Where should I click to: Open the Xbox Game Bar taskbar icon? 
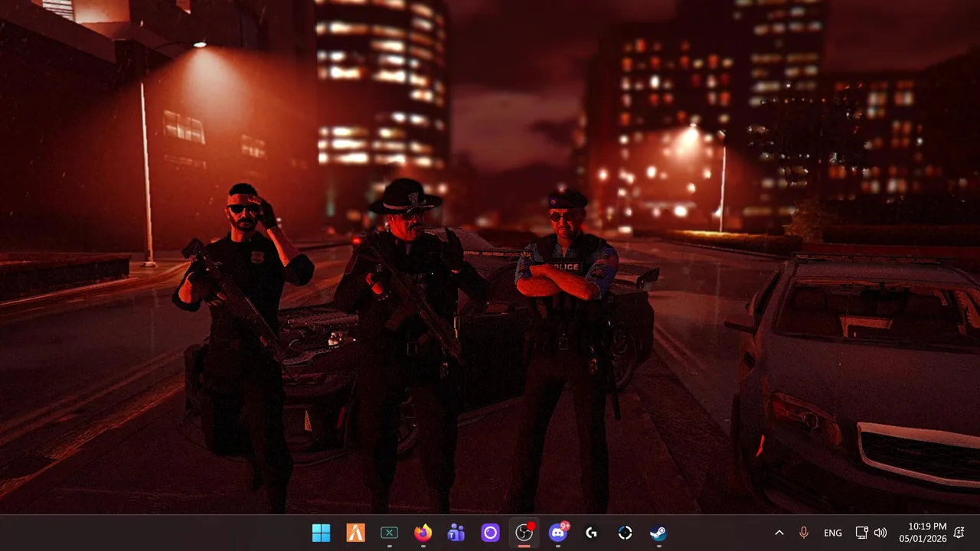389,533
